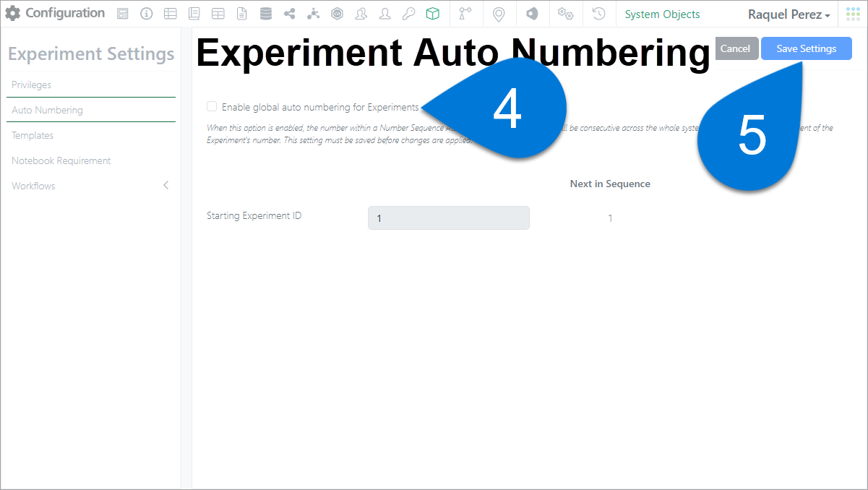
Task: Select the green cube icon
Action: pyautogui.click(x=432, y=14)
